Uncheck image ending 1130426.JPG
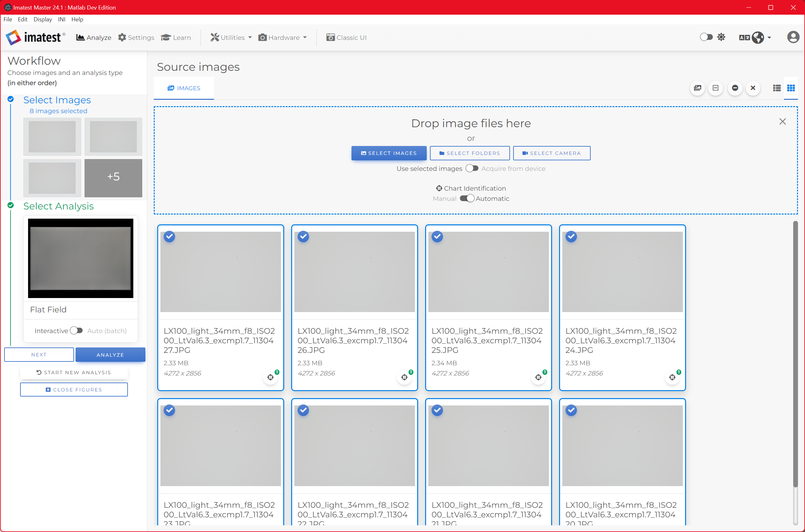The height and width of the screenshot is (532, 805). [x=303, y=237]
